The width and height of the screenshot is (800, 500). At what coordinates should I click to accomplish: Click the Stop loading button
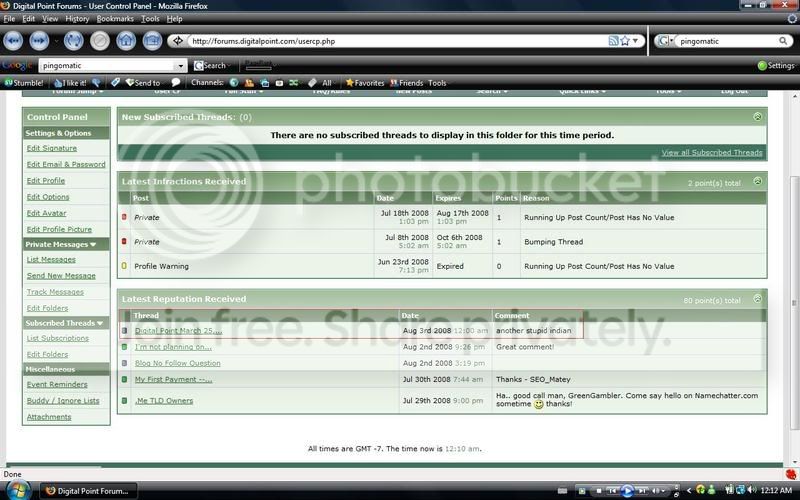(100, 41)
